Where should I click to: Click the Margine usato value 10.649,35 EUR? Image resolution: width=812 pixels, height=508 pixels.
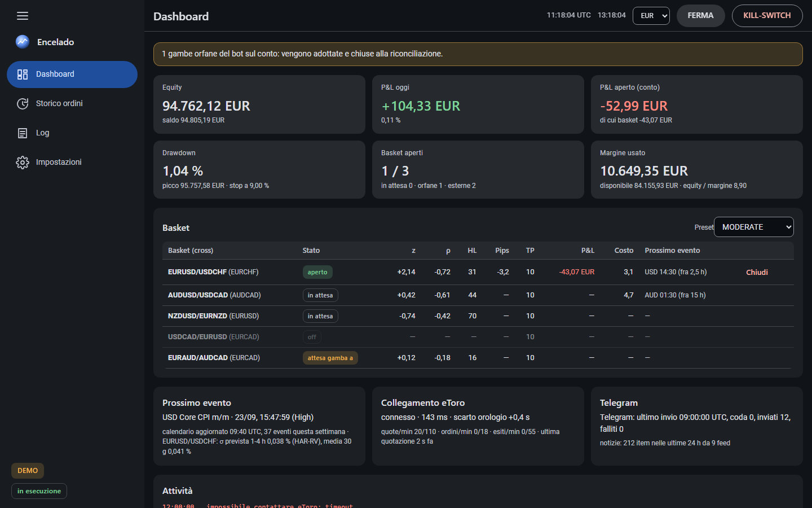(644, 171)
